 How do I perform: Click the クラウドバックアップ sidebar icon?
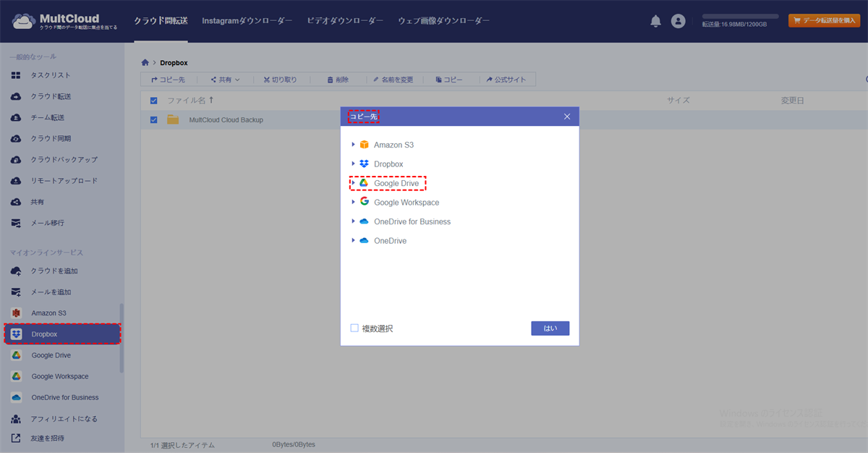(x=16, y=159)
